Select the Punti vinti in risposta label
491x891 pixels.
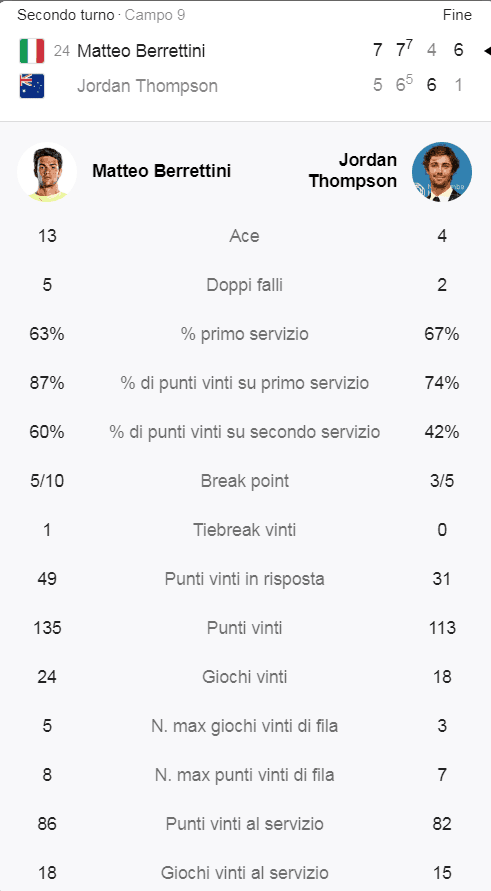[x=244, y=579]
